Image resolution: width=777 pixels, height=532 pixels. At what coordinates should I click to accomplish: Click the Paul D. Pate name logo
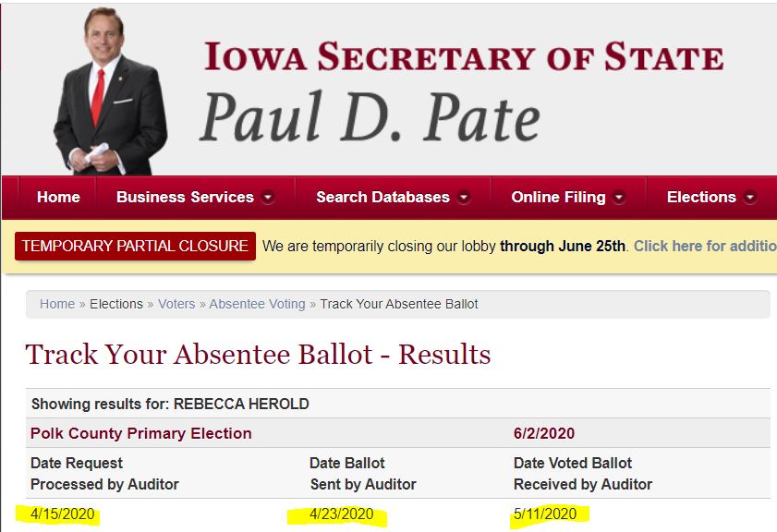click(x=370, y=117)
